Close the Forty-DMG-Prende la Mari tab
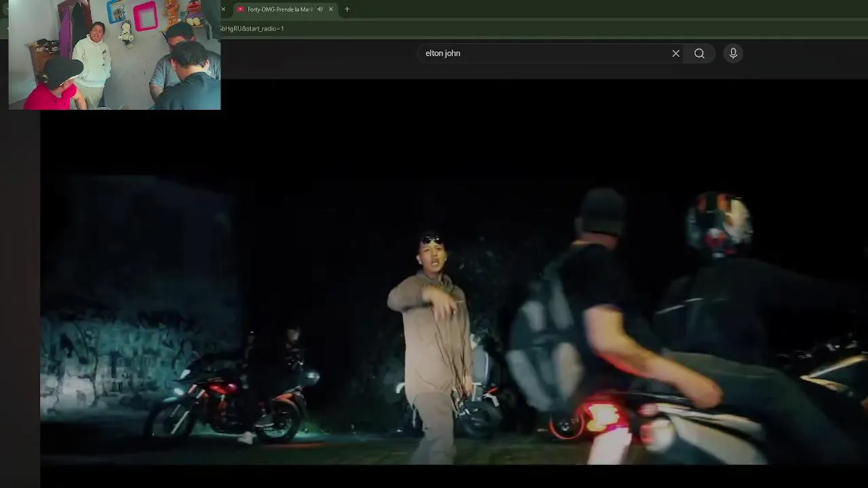This screenshot has height=488, width=868. 331,9
